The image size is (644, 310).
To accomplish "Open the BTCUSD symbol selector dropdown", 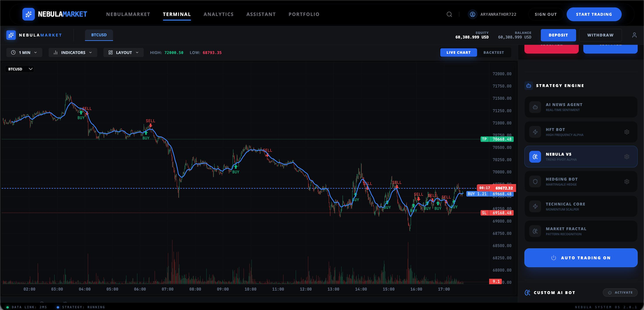I will pos(19,69).
